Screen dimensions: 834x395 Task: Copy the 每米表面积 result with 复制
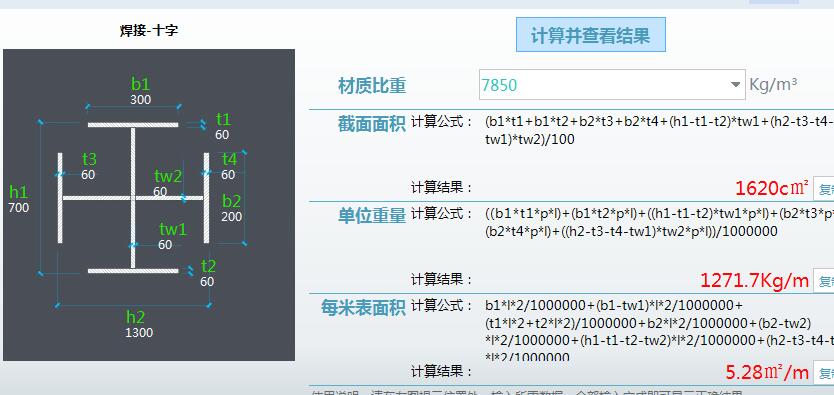[824, 372]
